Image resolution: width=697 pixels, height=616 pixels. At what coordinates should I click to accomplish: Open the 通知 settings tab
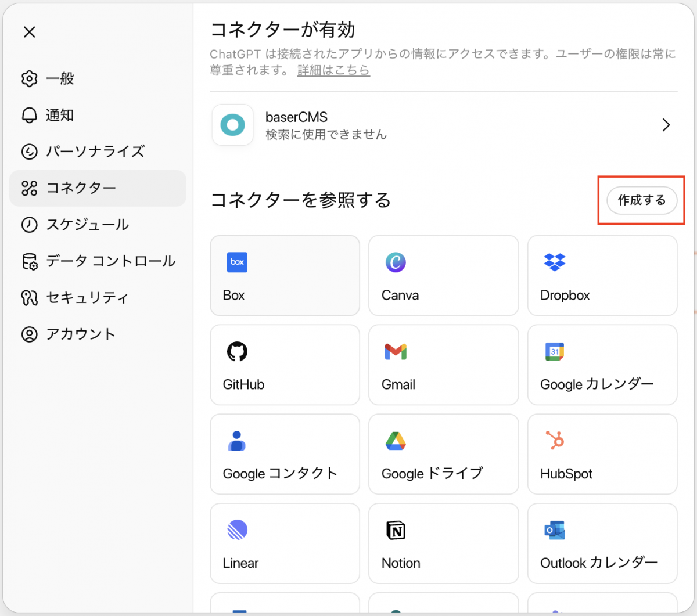click(x=98, y=115)
